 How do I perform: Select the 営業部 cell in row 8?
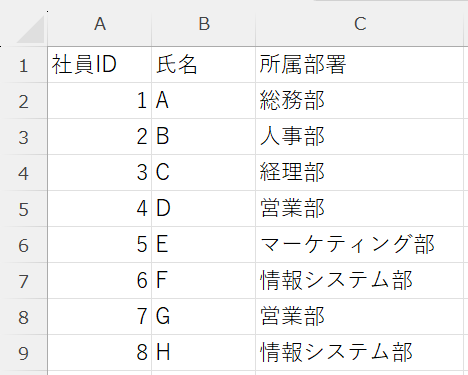click(x=359, y=317)
